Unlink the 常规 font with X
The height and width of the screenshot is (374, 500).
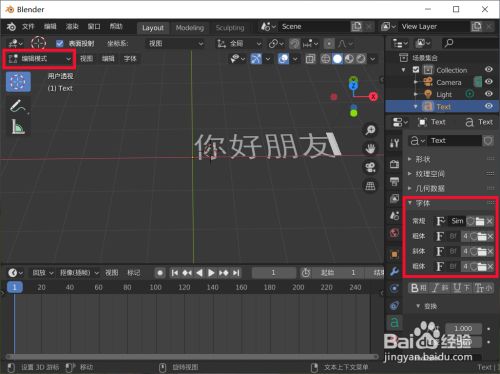click(489, 221)
